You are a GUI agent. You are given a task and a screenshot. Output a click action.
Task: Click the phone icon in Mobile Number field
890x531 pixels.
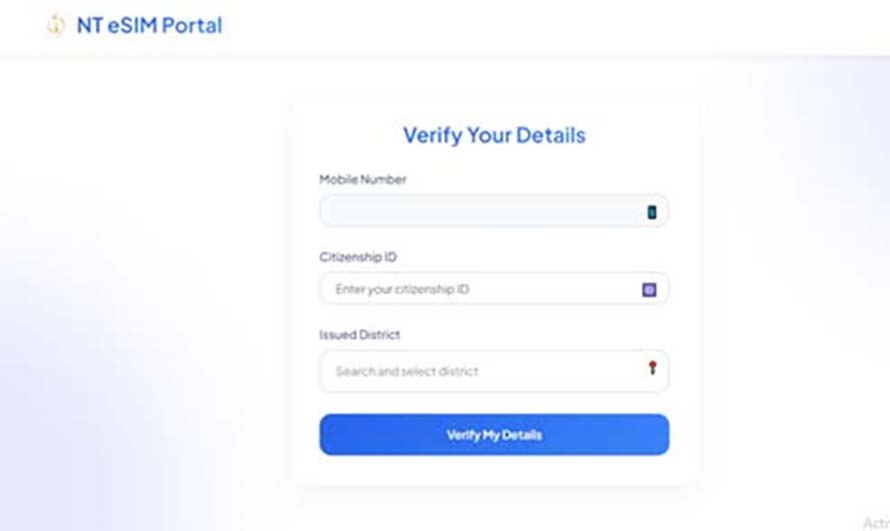(x=652, y=212)
